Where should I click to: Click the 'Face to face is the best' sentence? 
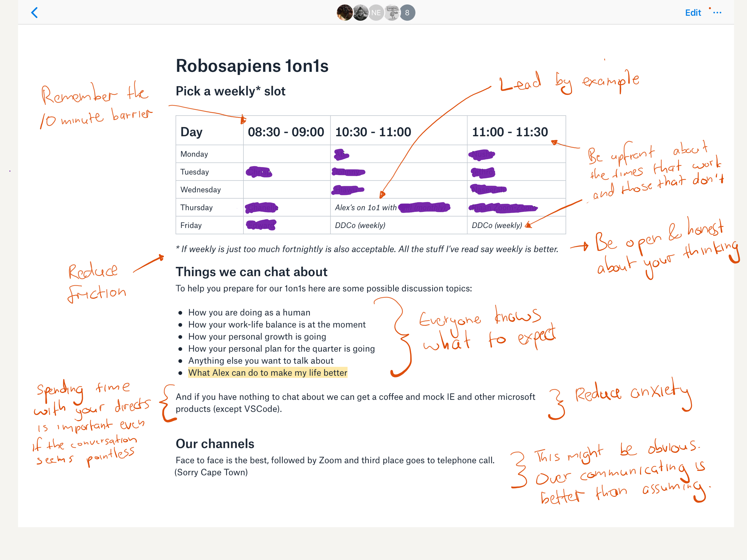[335, 460]
